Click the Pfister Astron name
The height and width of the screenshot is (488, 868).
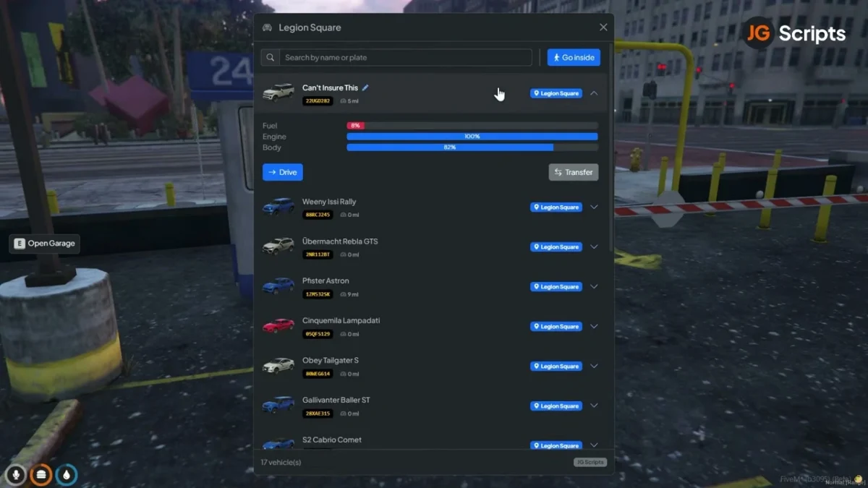click(x=325, y=281)
